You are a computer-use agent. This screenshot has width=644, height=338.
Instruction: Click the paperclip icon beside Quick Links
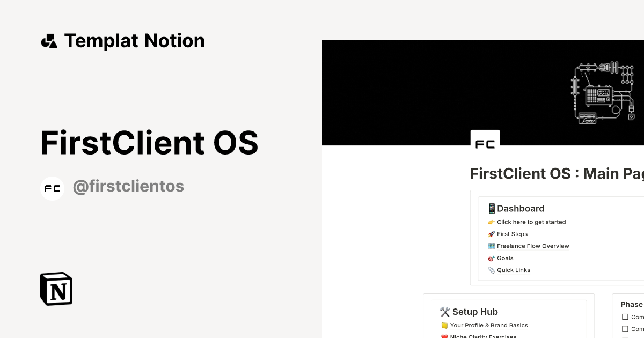[492, 270]
